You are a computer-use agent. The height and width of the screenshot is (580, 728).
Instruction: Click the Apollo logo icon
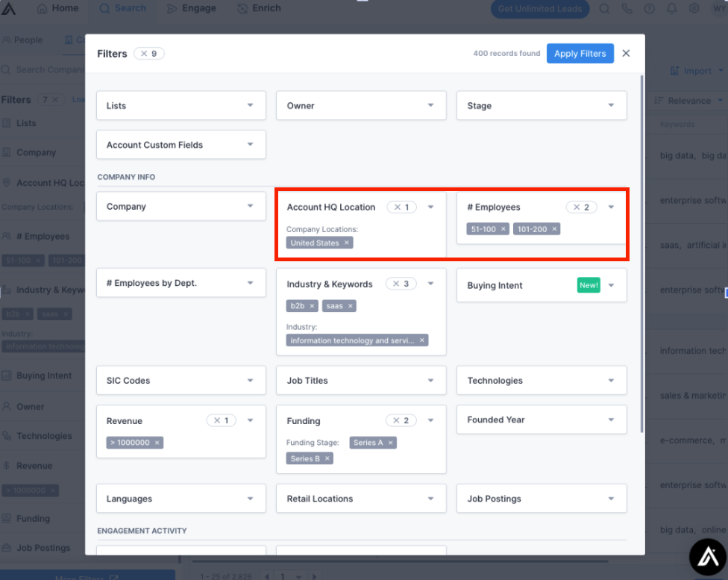9,8
